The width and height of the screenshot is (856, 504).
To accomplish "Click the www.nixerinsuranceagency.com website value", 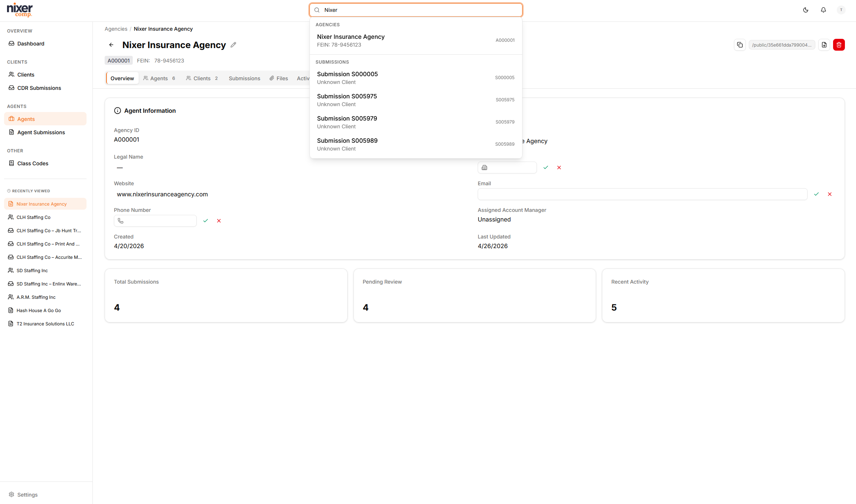I will point(162,194).
